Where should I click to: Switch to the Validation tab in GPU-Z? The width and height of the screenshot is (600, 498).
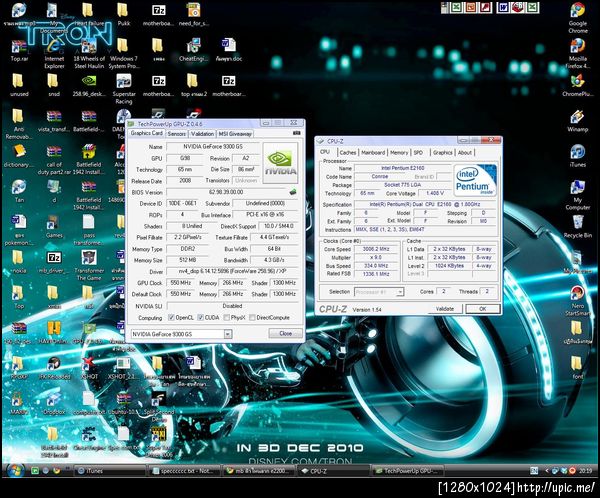202,134
